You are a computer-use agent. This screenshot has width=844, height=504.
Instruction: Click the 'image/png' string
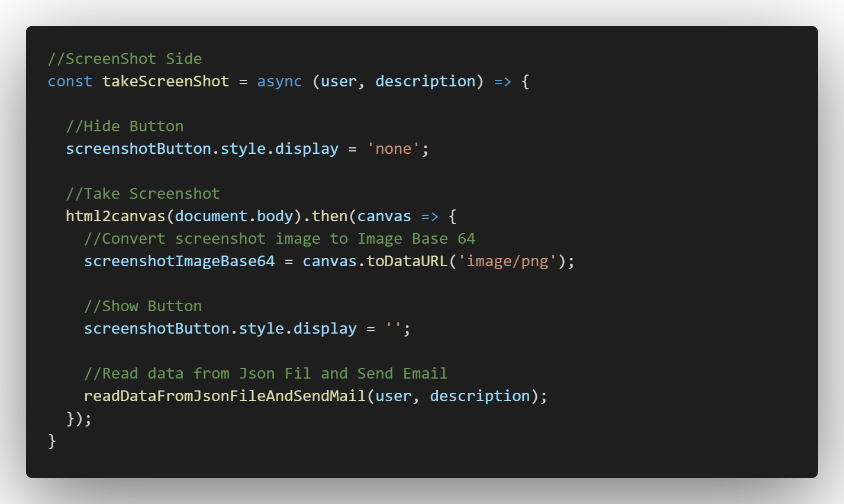507,261
